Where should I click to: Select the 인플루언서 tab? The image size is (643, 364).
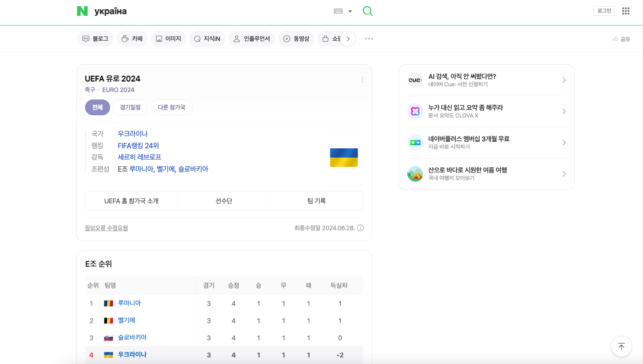(251, 39)
